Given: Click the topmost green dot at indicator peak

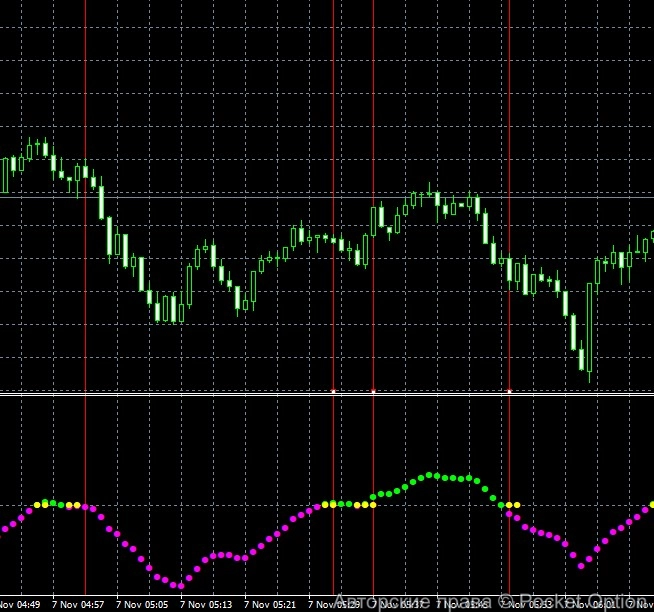Looking at the screenshot, I should coord(431,474).
